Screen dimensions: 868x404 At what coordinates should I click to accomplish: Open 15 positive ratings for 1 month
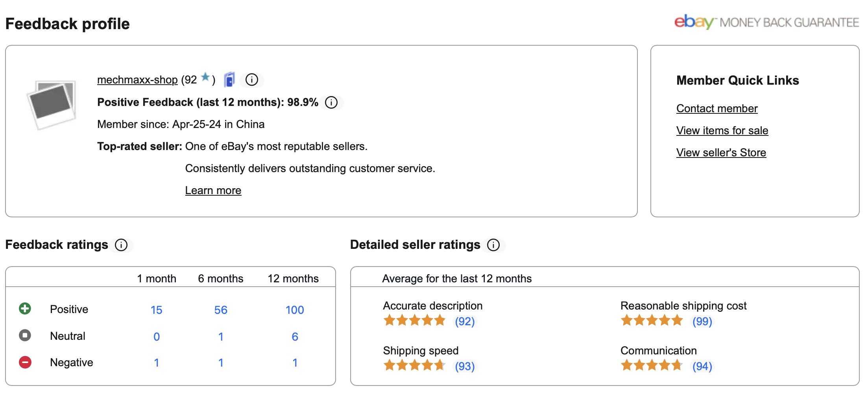click(x=157, y=310)
